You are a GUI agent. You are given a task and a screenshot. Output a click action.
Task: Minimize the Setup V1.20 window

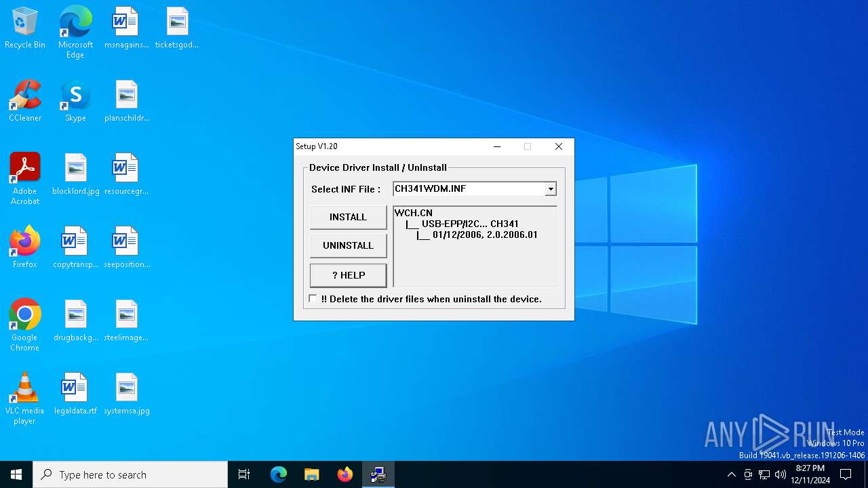click(497, 146)
